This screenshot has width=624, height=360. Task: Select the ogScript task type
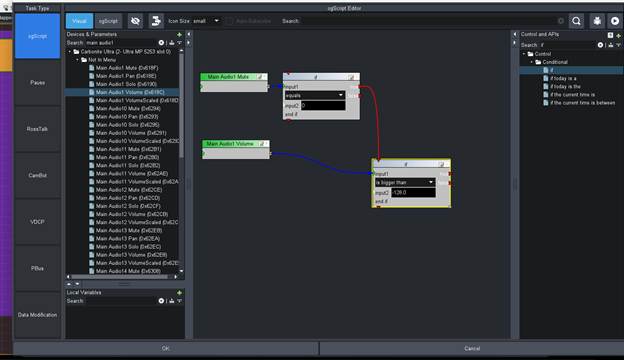point(37,36)
